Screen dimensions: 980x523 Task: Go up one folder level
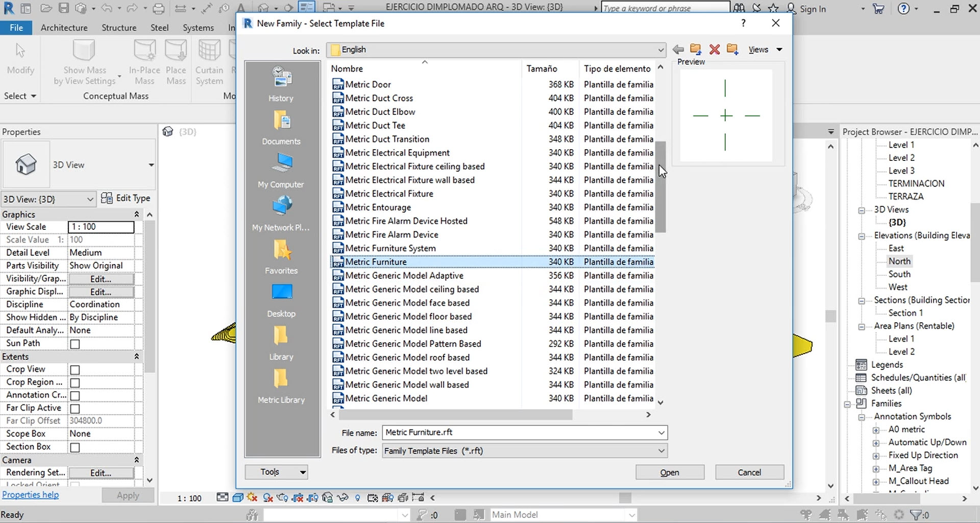coord(695,49)
